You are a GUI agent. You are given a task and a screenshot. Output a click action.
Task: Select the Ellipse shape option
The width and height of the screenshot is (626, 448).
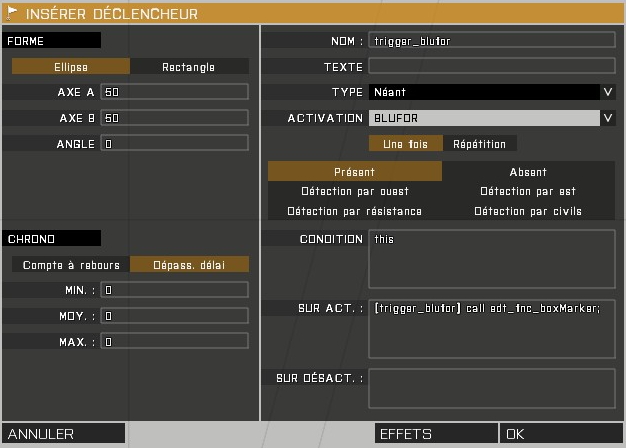70,67
